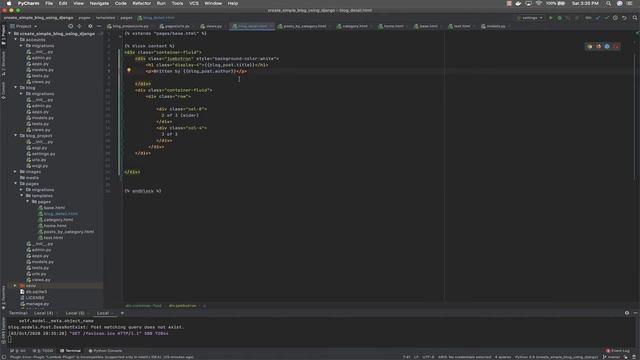Switch to the home.html editor tab
The width and height of the screenshot is (640, 360).
[392, 26]
